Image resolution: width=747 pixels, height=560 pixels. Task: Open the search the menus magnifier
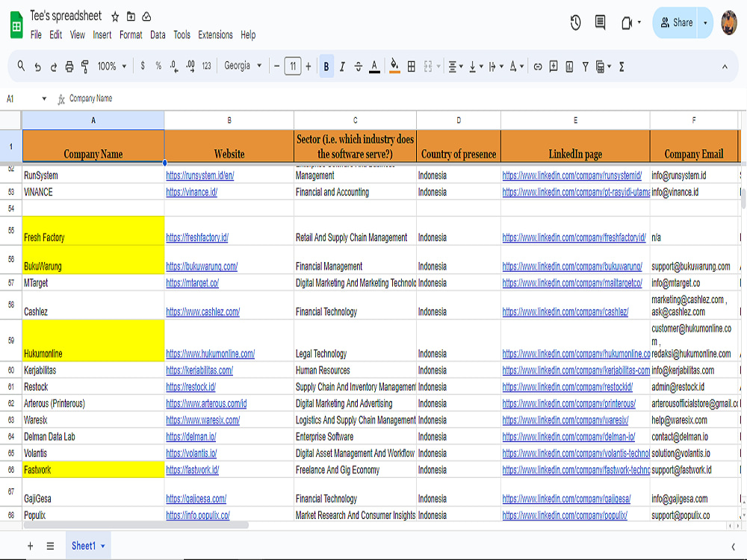click(21, 66)
